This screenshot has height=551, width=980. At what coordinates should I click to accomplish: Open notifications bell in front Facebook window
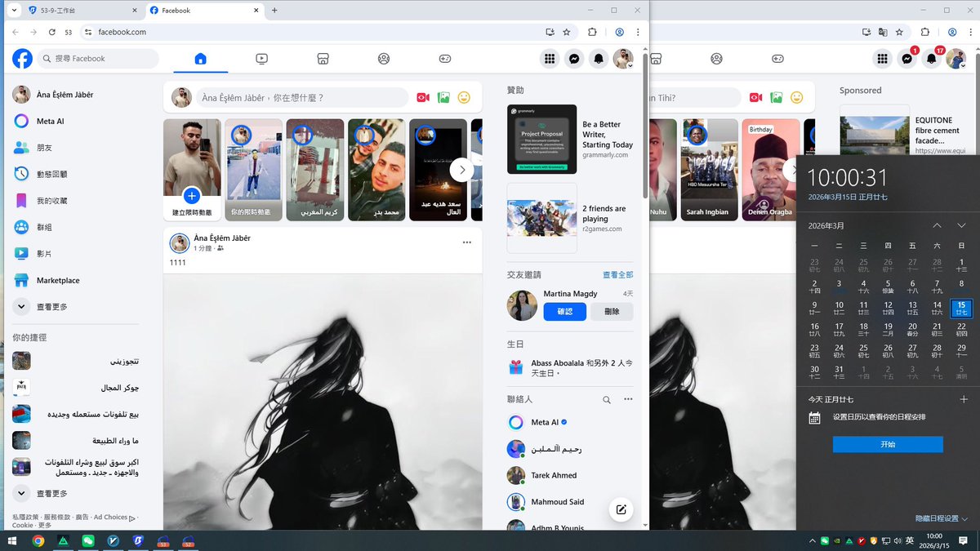pyautogui.click(x=599, y=59)
